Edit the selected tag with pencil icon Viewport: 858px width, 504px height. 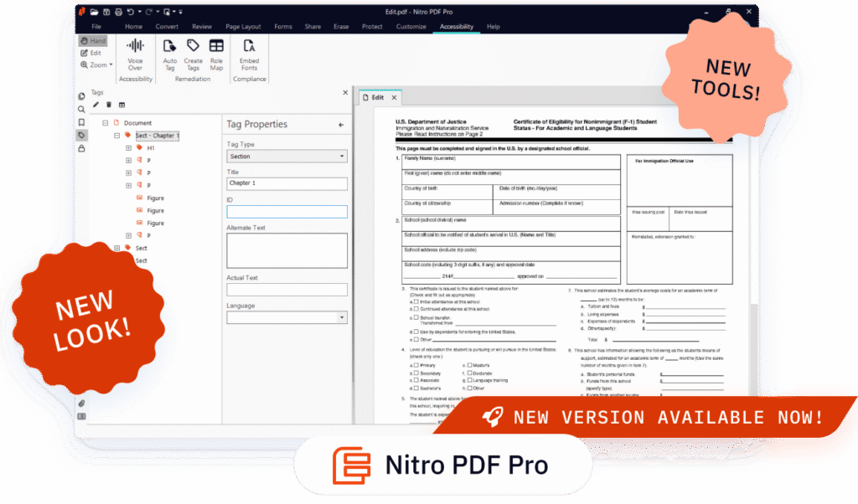[96, 105]
